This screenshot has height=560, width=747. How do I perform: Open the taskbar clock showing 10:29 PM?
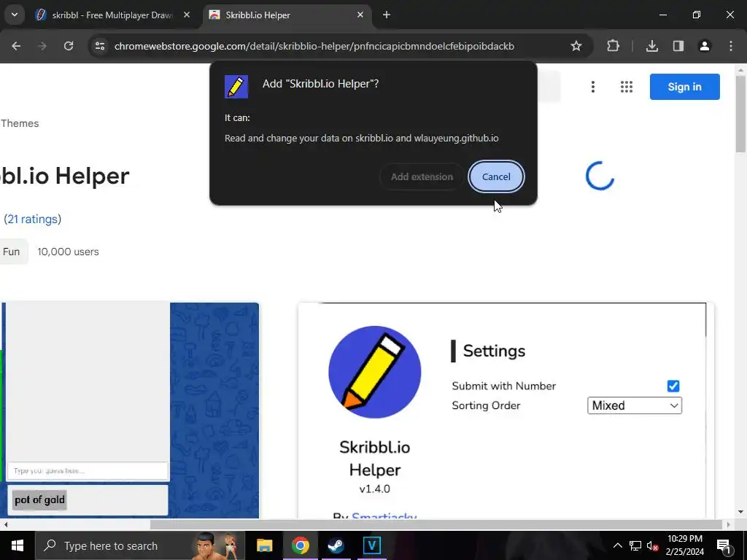(x=684, y=545)
